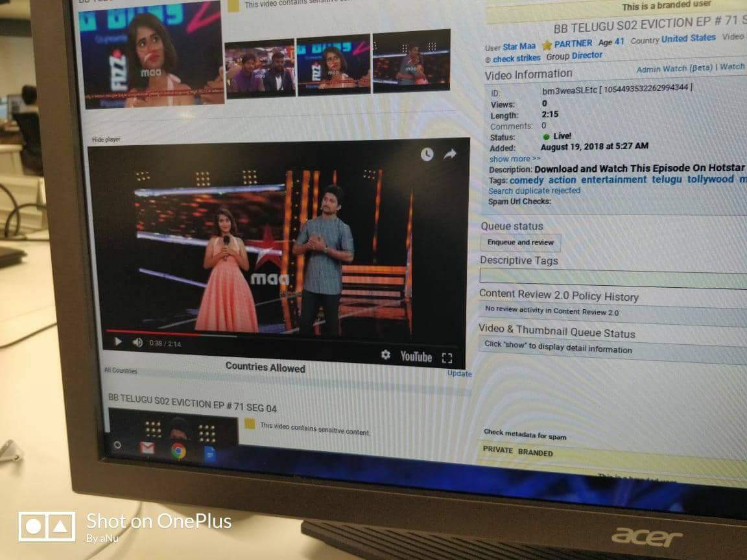Screen dimensions: 747x560
Task: Click the Description text about Hotstar
Action: 639,169
